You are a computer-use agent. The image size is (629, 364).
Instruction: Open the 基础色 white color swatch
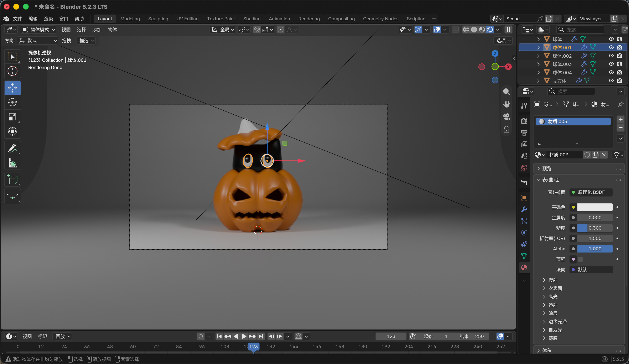pos(595,207)
